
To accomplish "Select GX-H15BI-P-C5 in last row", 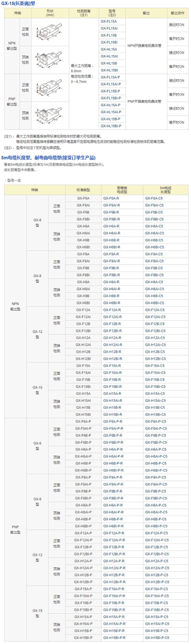I will point(157,638).
